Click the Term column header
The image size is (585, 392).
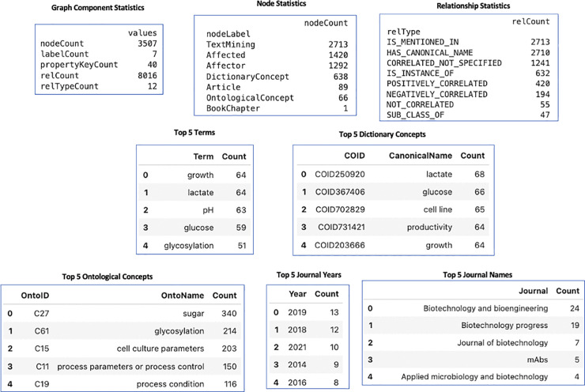click(203, 156)
